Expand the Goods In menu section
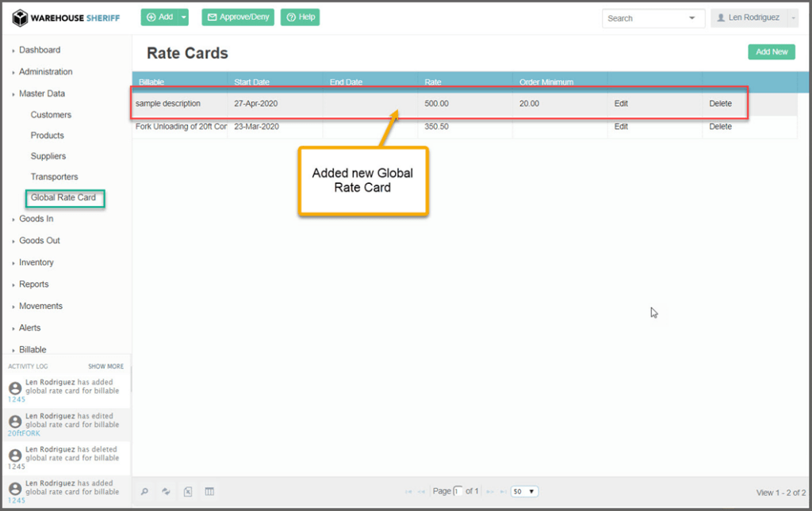This screenshot has height=511, width=812. click(x=36, y=219)
